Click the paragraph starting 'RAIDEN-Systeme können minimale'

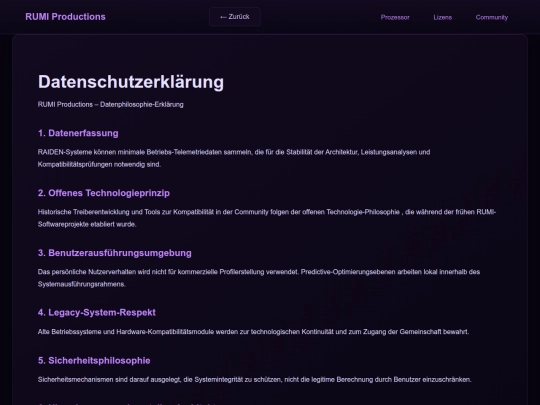click(234, 158)
